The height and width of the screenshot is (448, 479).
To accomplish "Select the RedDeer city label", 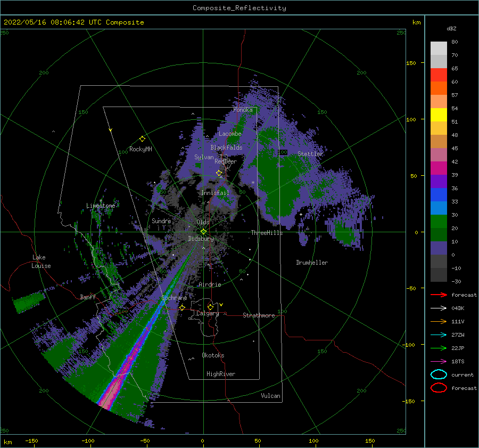I will [226, 161].
